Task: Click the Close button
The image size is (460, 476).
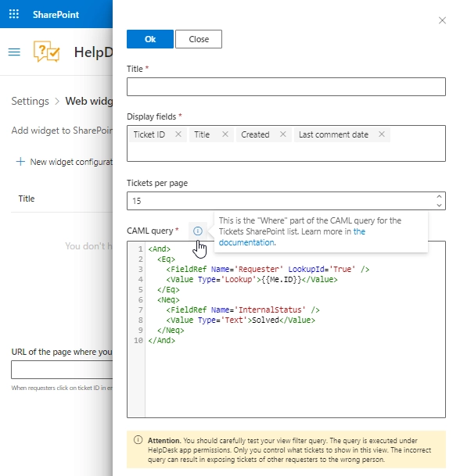Action: click(199, 39)
